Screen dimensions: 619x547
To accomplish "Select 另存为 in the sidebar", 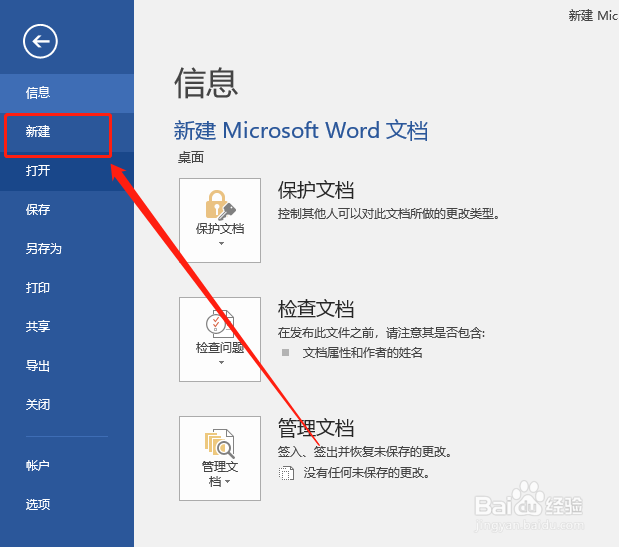I will [67, 249].
